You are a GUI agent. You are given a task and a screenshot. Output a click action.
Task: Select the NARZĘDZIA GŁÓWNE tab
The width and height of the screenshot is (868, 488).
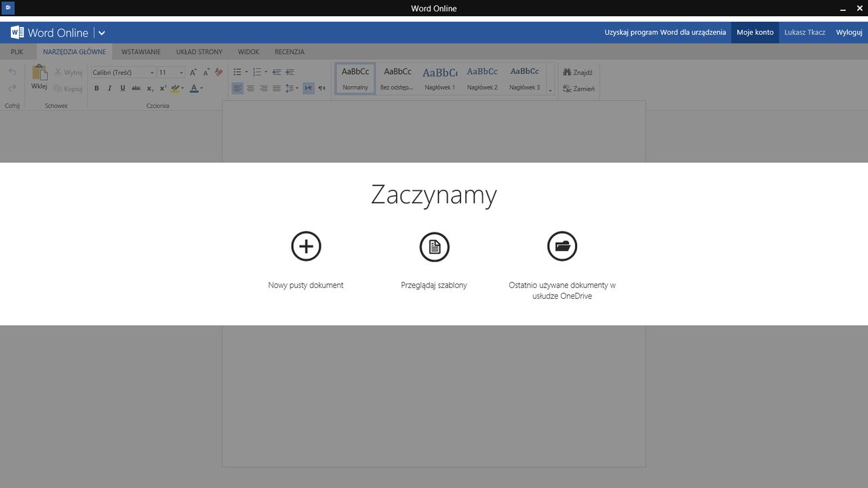(75, 52)
